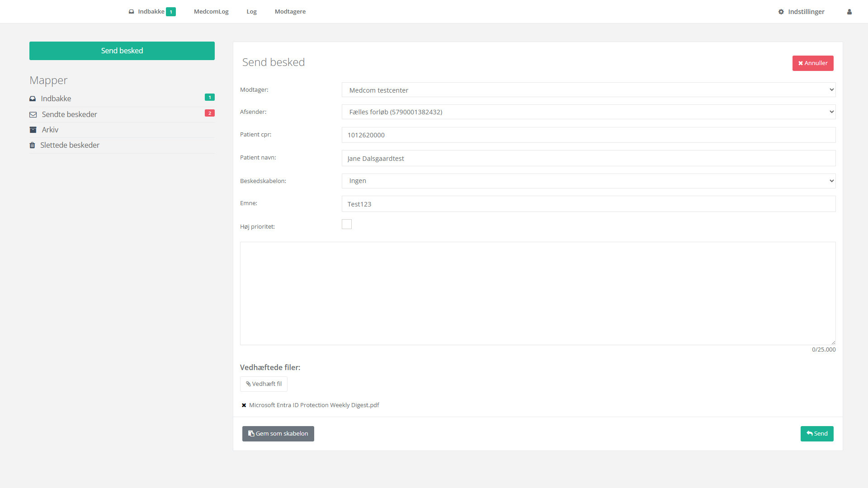Click the Slettede beskeder trash icon
Viewport: 868px width, 488px height.
(x=32, y=145)
